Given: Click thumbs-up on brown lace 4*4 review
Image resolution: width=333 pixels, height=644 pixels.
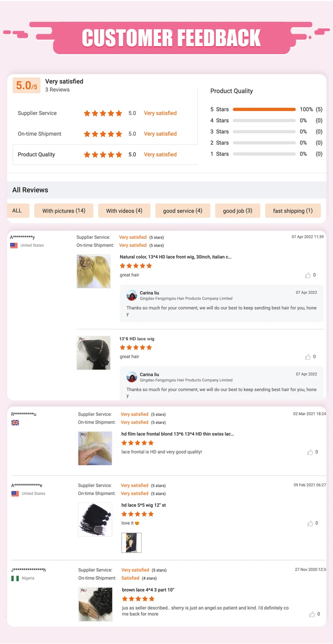Looking at the screenshot, I should point(312,614).
